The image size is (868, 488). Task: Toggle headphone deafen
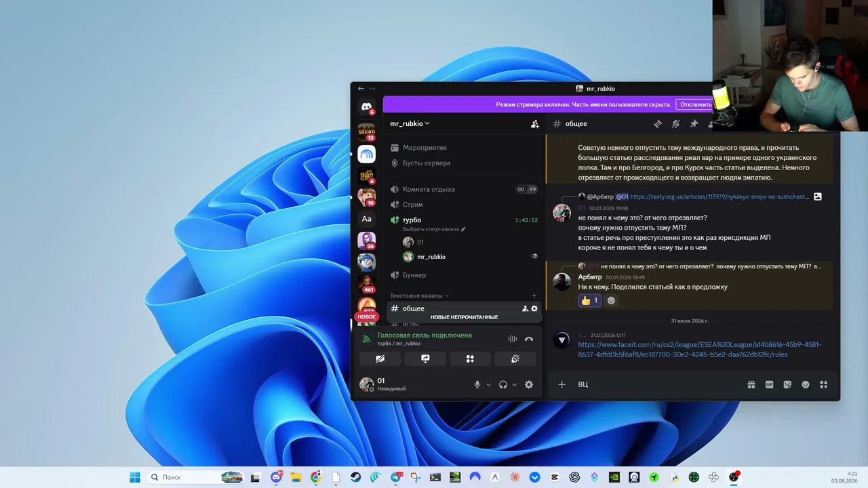[503, 384]
